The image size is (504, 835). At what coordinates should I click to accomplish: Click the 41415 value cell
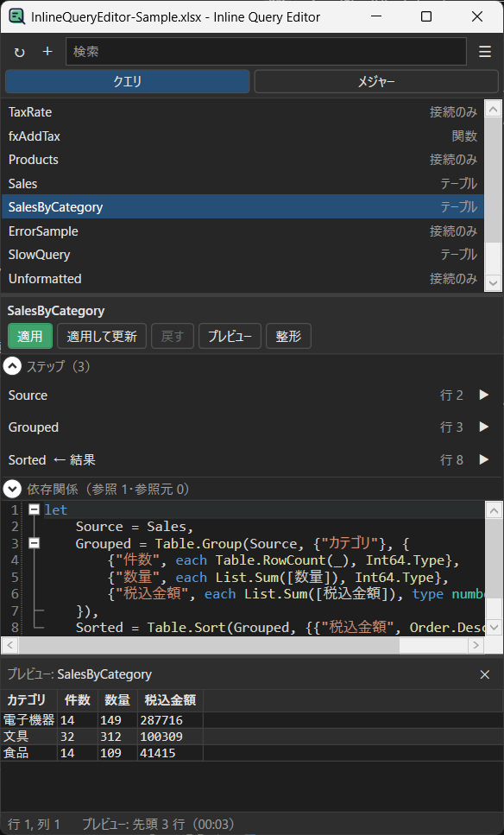pyautogui.click(x=170, y=753)
